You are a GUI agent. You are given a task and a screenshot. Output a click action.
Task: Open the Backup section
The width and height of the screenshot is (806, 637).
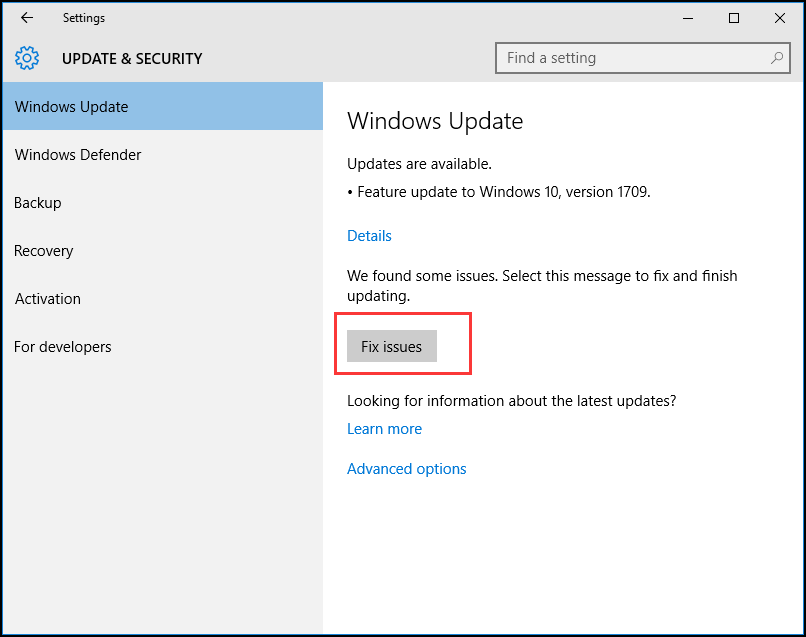tap(37, 203)
